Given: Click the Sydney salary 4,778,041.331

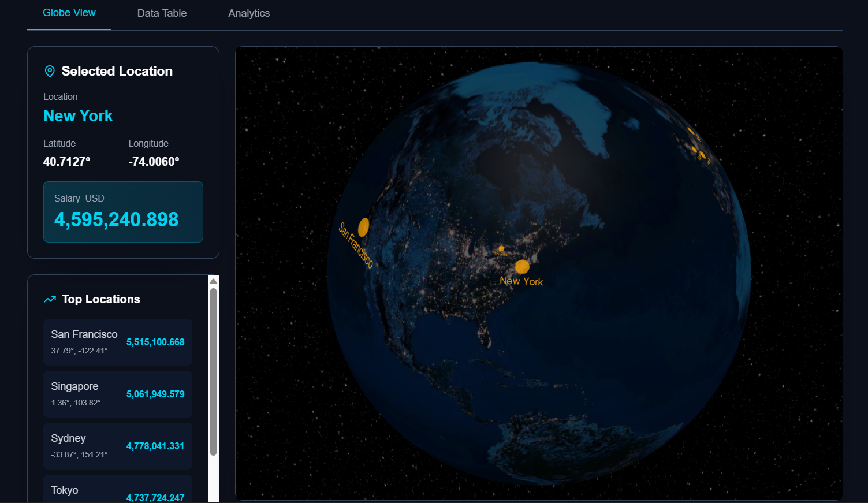Looking at the screenshot, I should (155, 446).
